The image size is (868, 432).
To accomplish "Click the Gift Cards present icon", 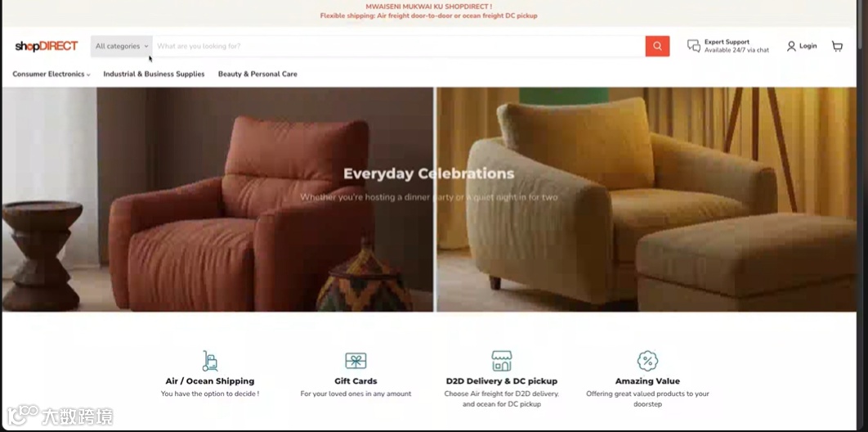I will point(356,361).
